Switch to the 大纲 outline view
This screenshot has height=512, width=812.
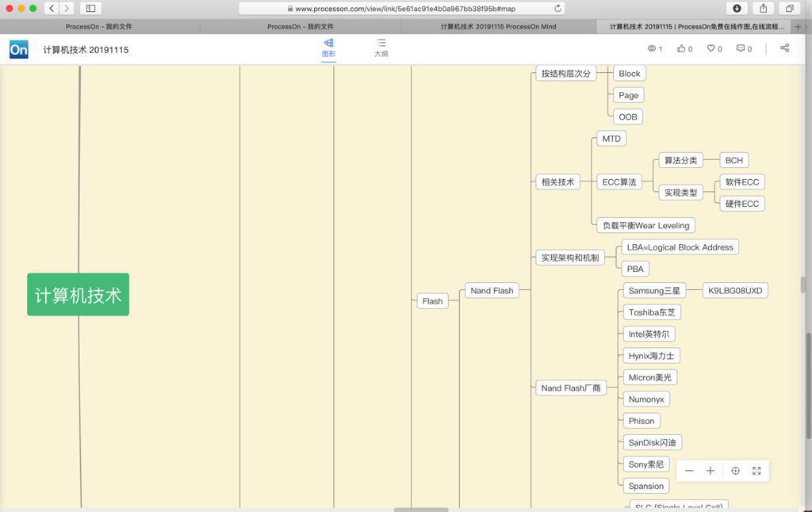point(381,48)
